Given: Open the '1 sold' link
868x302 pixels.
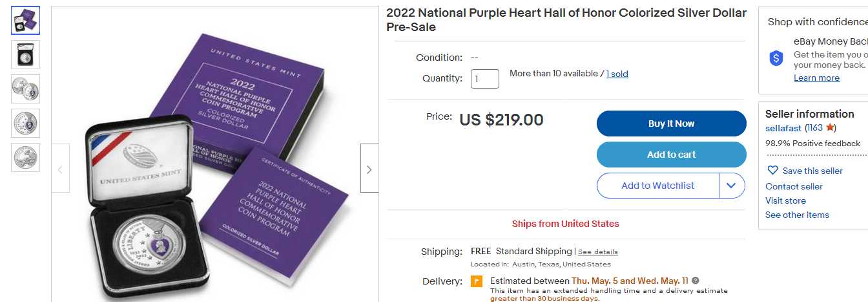Looking at the screenshot, I should tap(617, 74).
